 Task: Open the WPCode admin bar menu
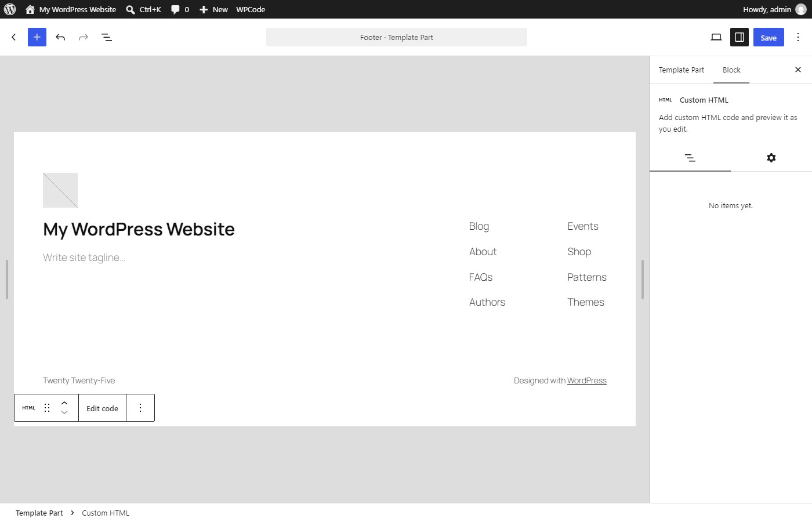coord(251,9)
